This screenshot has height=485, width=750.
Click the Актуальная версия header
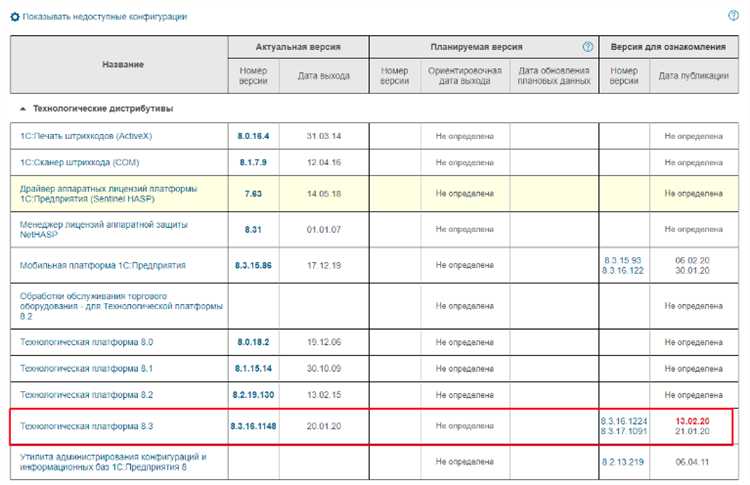pyautogui.click(x=298, y=47)
